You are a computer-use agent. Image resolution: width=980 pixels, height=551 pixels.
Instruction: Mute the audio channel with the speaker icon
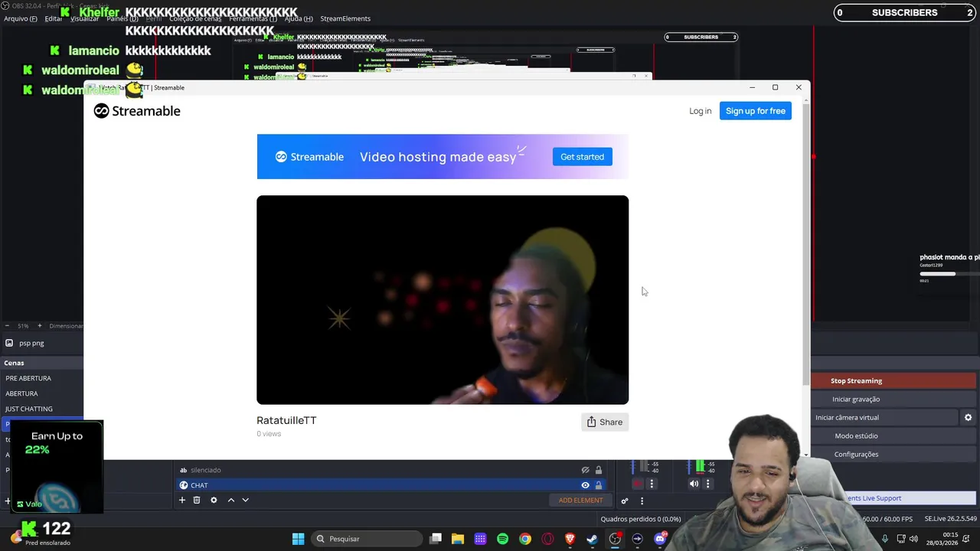click(x=694, y=484)
